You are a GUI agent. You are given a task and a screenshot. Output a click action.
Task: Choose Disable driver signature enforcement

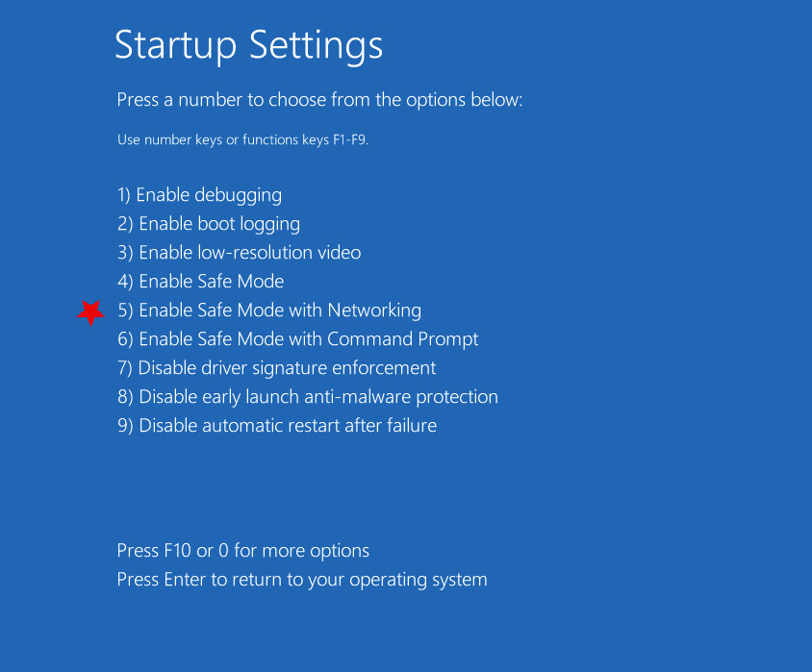pyautogui.click(x=276, y=367)
